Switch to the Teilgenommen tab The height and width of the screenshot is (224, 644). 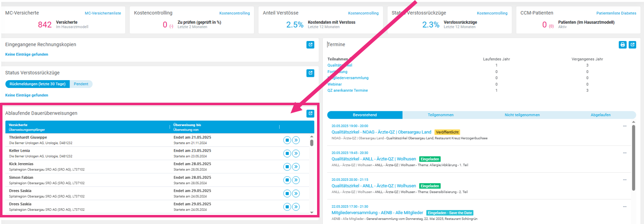coord(440,115)
